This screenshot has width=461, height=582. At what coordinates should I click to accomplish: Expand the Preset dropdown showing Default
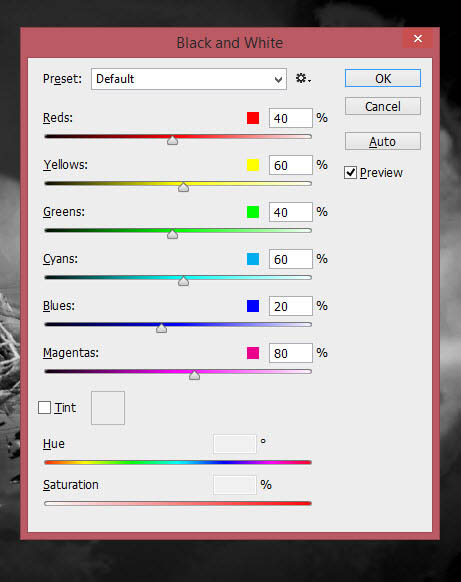coord(189,79)
